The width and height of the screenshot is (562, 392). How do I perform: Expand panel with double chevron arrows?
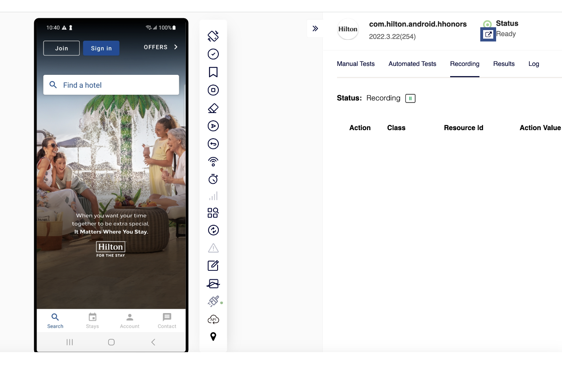pos(315,28)
